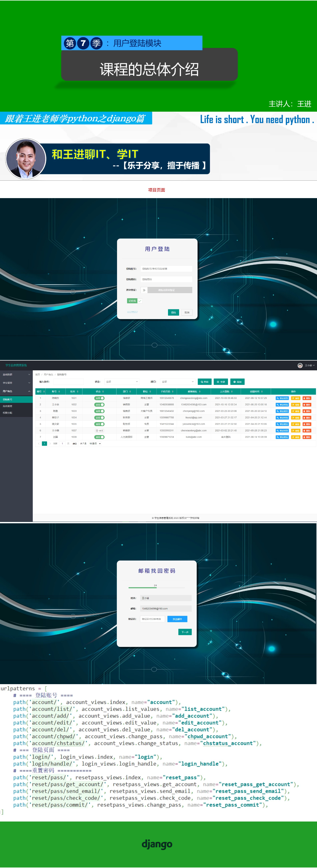The width and height of the screenshot is (317, 868).
Task: Click 修改密码 key icon for account 1001
Action: [282, 398]
